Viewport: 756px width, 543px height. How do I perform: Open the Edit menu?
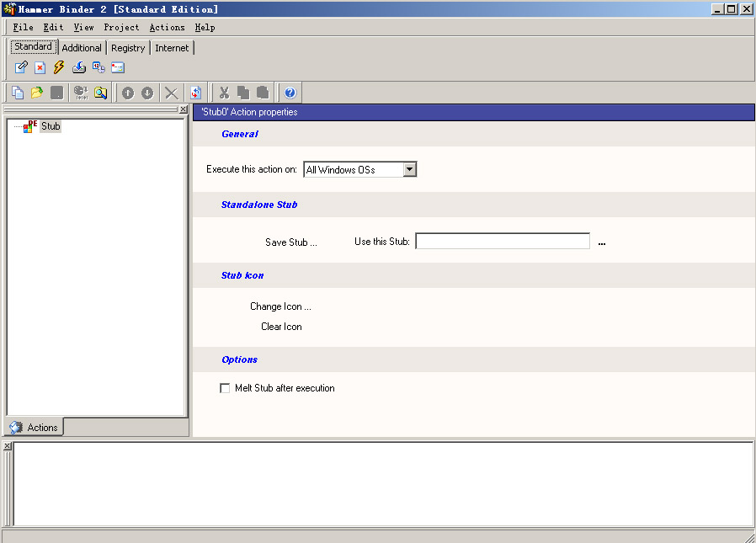click(54, 28)
